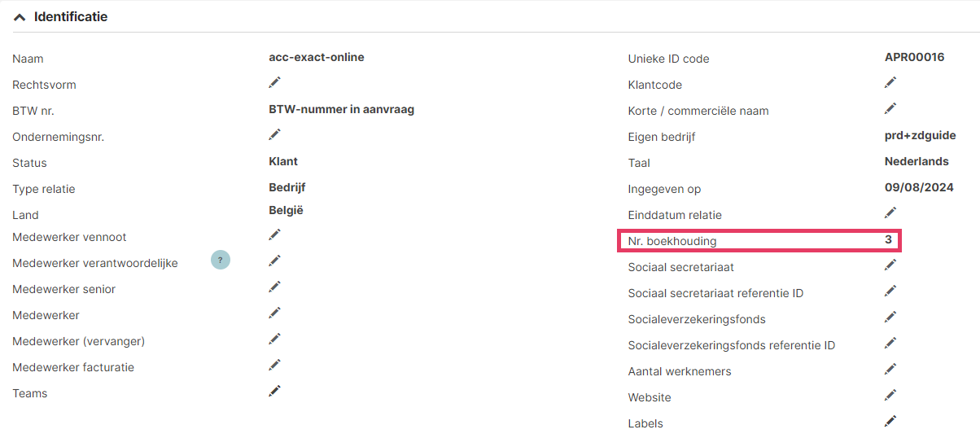Viewport: 980px width, 447px height.
Task: Edit Medewerker facturatie pencil icon
Action: point(275,365)
